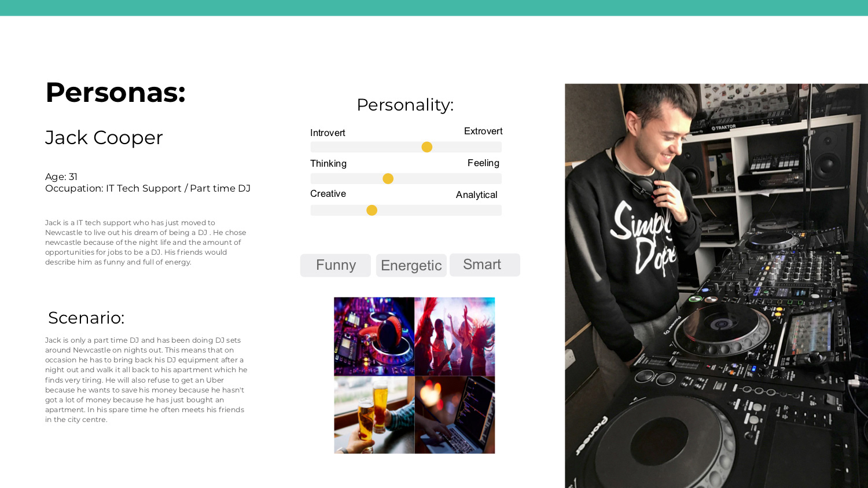Select the beer glasses toast thumbnail
The image size is (868, 488).
coord(374,414)
